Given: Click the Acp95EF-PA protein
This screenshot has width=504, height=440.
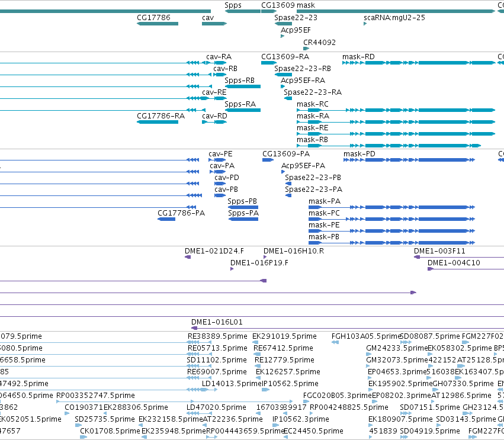Looking at the screenshot, I should [283, 172].
